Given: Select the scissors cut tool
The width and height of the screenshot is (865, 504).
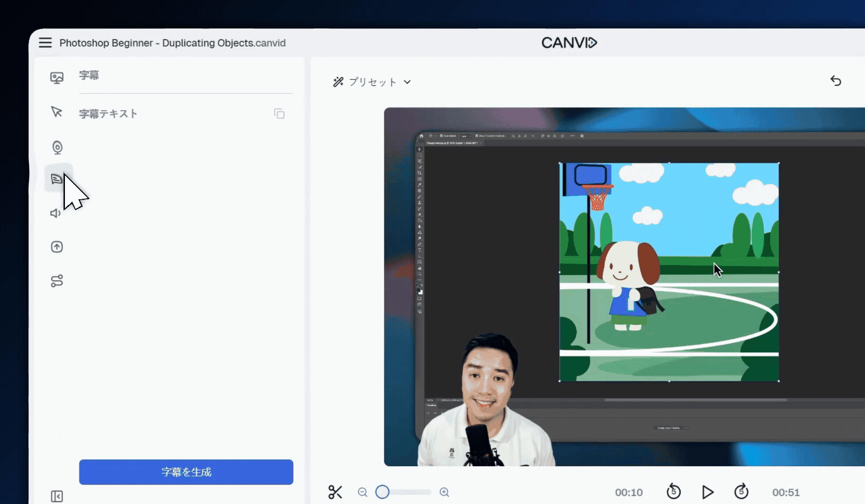Looking at the screenshot, I should (x=335, y=492).
